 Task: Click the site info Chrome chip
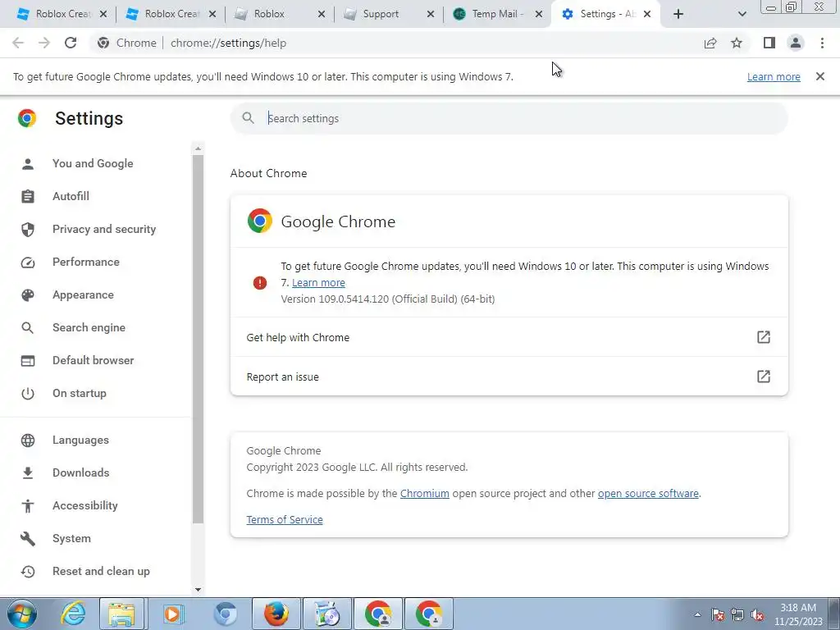point(127,43)
